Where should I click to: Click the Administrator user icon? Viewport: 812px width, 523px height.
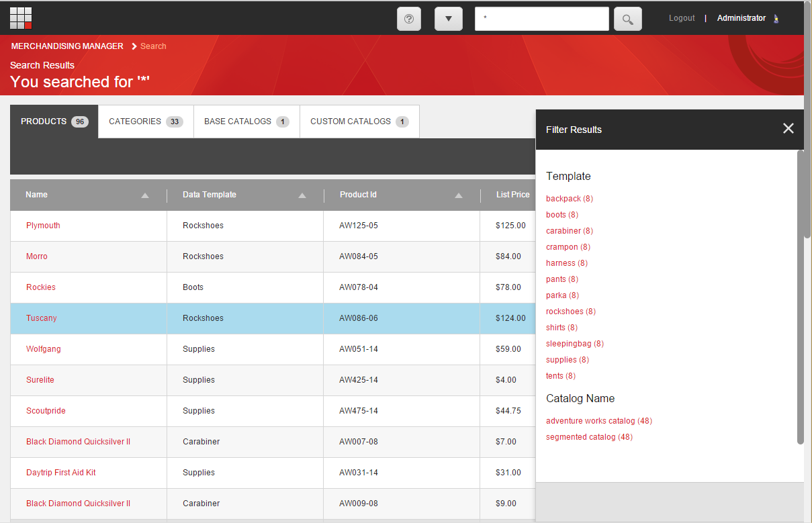click(777, 19)
